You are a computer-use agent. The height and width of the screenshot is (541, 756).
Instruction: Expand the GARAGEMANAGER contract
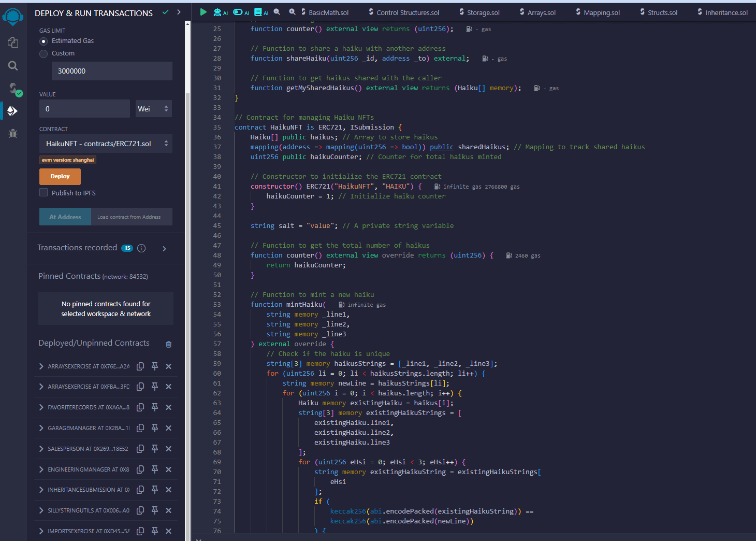click(41, 428)
